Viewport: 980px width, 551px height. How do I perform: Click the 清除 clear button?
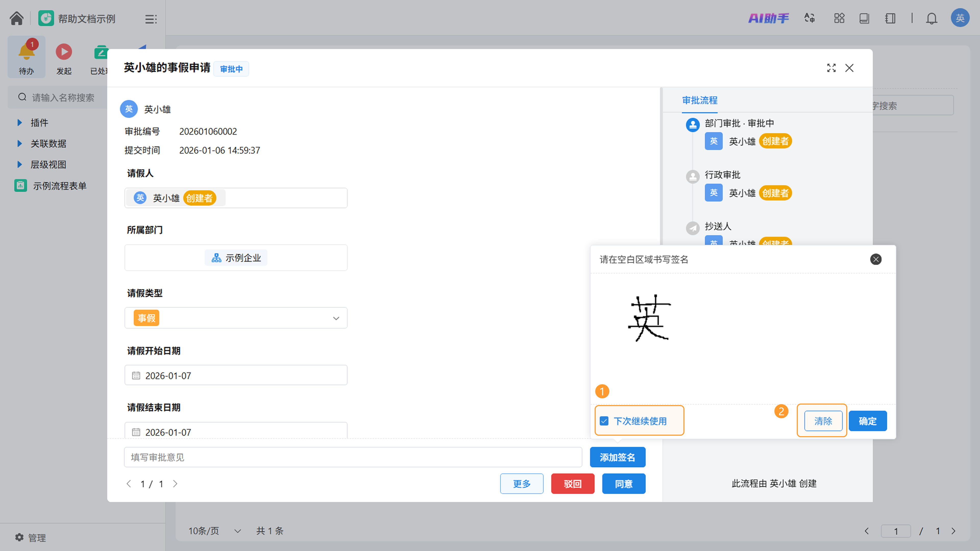(823, 421)
